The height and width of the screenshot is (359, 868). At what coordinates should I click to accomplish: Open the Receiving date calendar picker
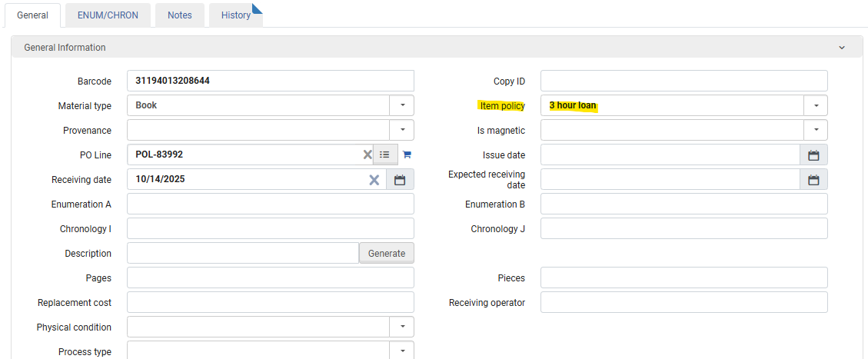click(400, 180)
